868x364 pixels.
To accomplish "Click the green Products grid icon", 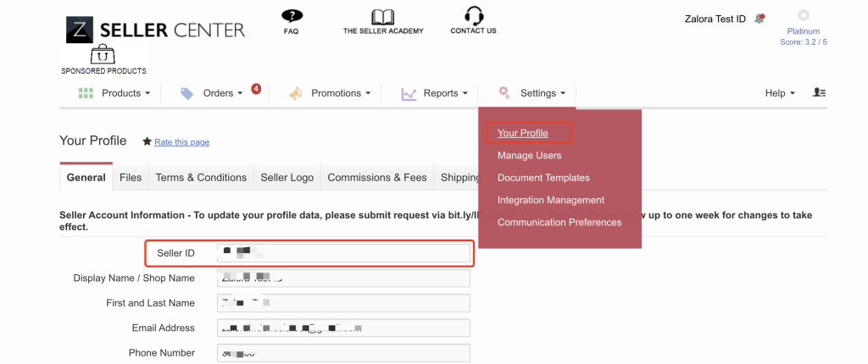I will [86, 93].
